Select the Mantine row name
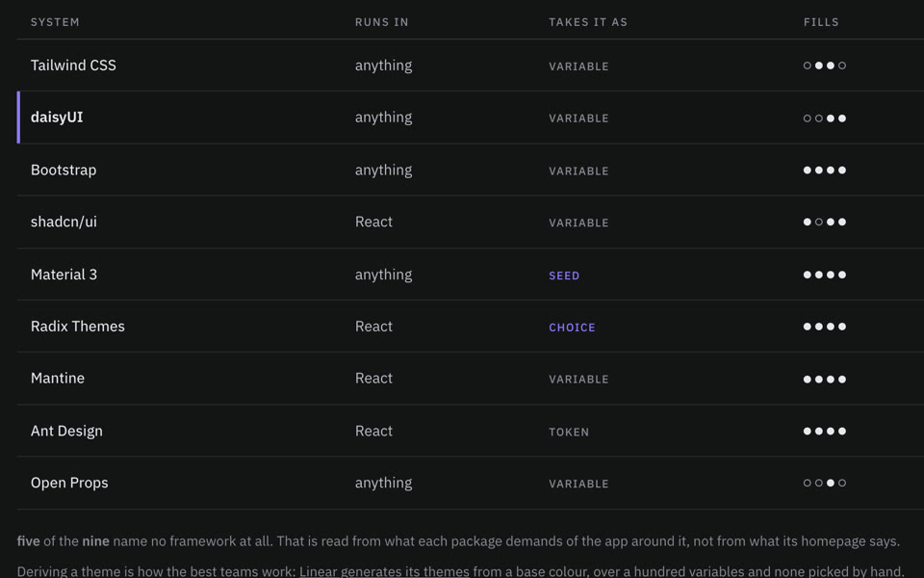Screen dimensions: 924x578 coord(57,378)
